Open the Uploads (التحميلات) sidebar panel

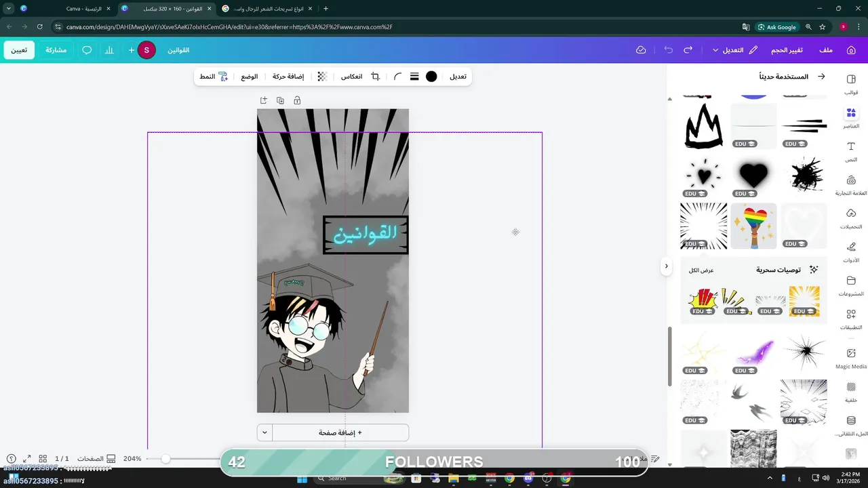point(851,219)
